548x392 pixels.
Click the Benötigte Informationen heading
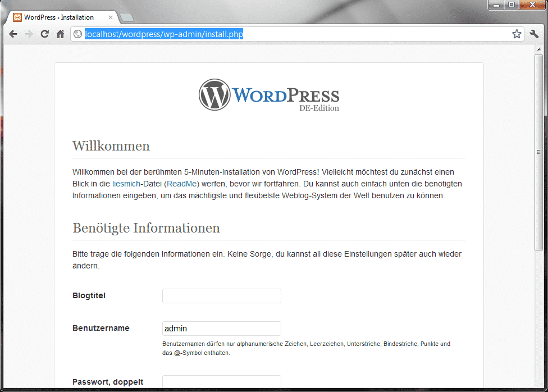(x=146, y=228)
